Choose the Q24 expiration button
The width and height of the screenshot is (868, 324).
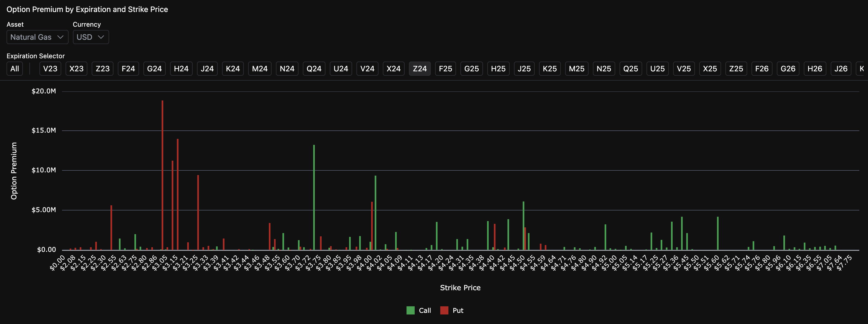click(x=314, y=69)
